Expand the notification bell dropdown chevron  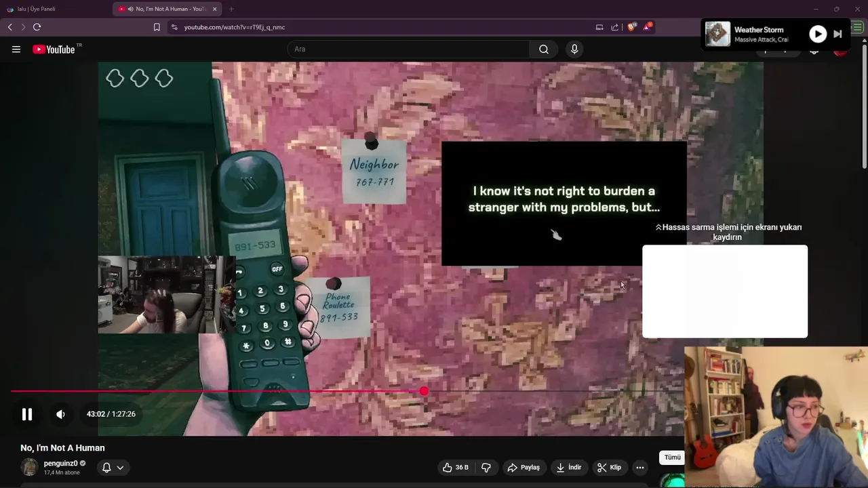point(120,467)
